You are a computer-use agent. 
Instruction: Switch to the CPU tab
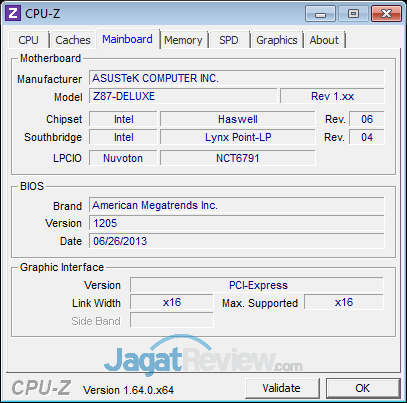(29, 40)
